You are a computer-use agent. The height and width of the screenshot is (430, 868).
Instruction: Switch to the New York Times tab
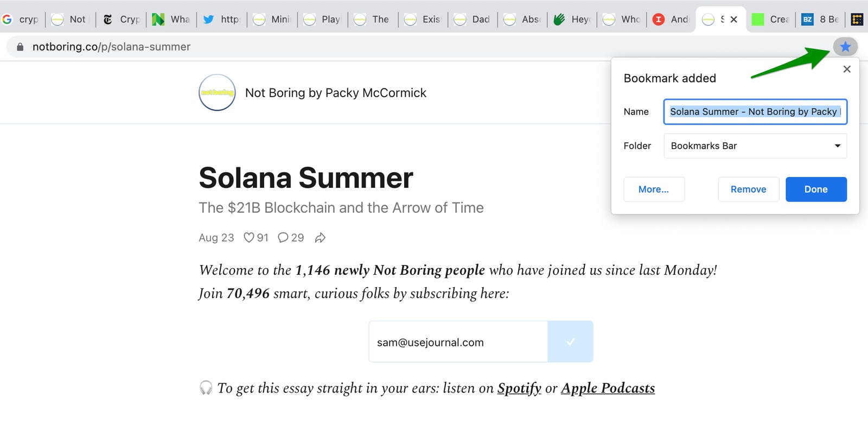(121, 19)
